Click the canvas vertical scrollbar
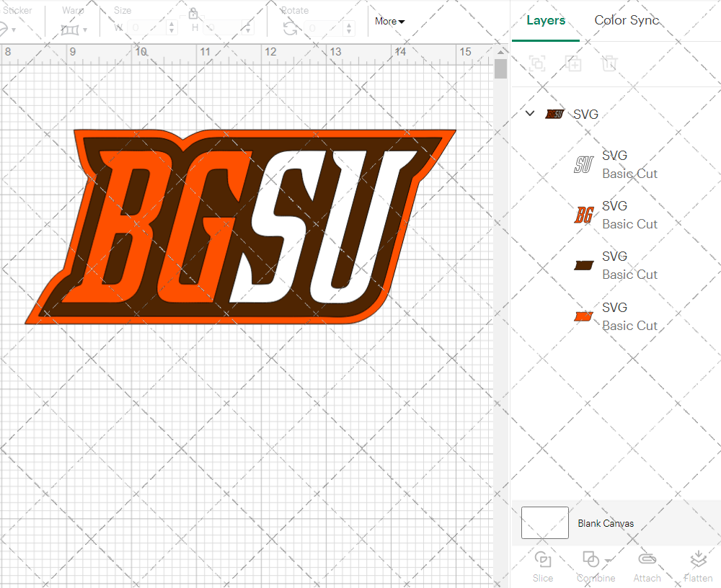 (x=500, y=68)
